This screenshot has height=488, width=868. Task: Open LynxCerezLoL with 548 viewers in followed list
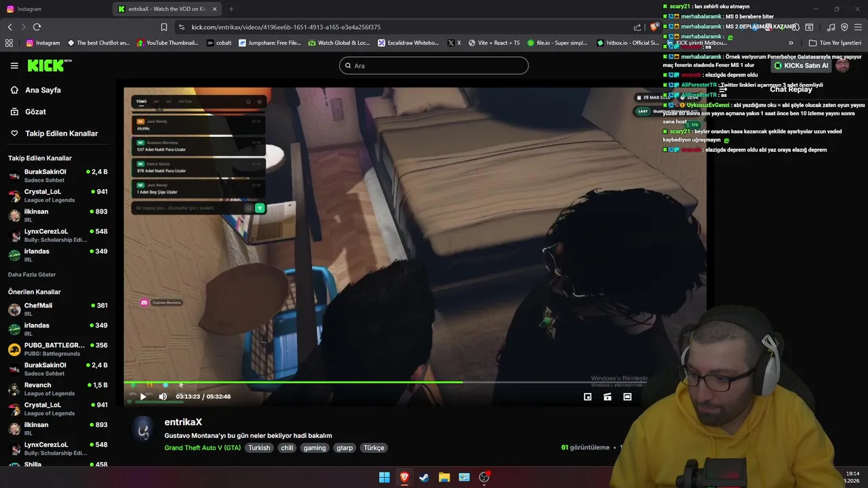(x=57, y=235)
